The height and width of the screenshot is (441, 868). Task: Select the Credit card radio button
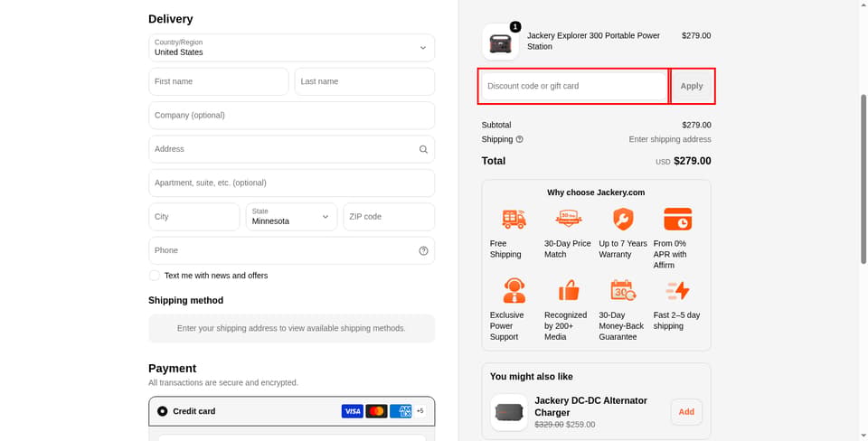click(x=162, y=411)
